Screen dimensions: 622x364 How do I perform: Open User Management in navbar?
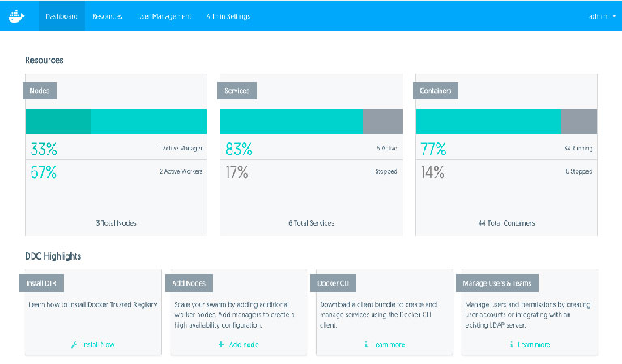[164, 16]
